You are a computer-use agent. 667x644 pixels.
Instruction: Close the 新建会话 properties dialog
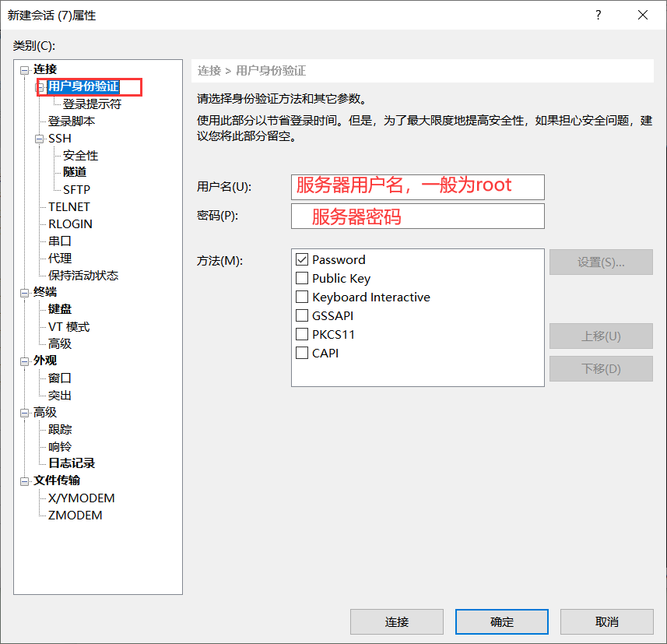(x=643, y=16)
